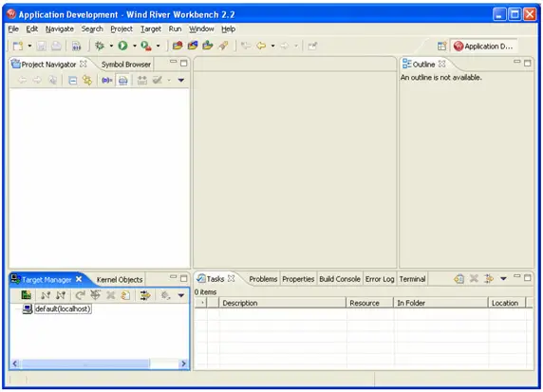
Task: Click the Target Manager scroll left arrow
Action: coord(15,364)
